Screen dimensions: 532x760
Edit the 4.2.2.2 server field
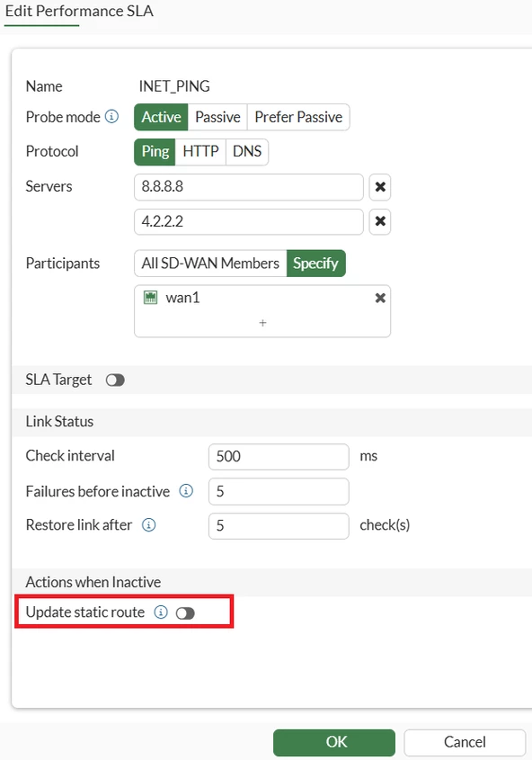coord(249,222)
